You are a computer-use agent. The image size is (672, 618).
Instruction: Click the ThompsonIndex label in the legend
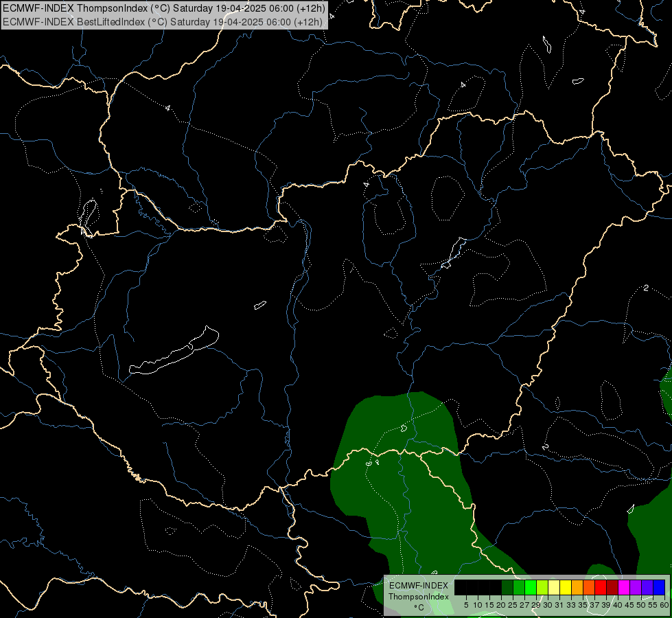click(419, 597)
